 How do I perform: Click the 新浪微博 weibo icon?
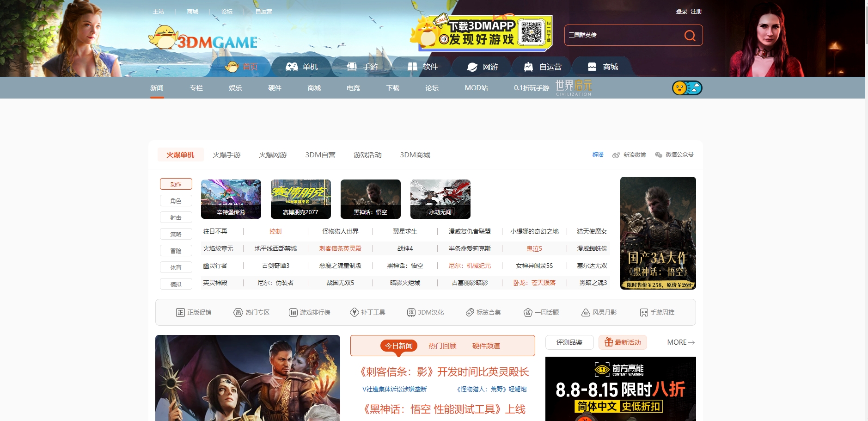tap(616, 155)
